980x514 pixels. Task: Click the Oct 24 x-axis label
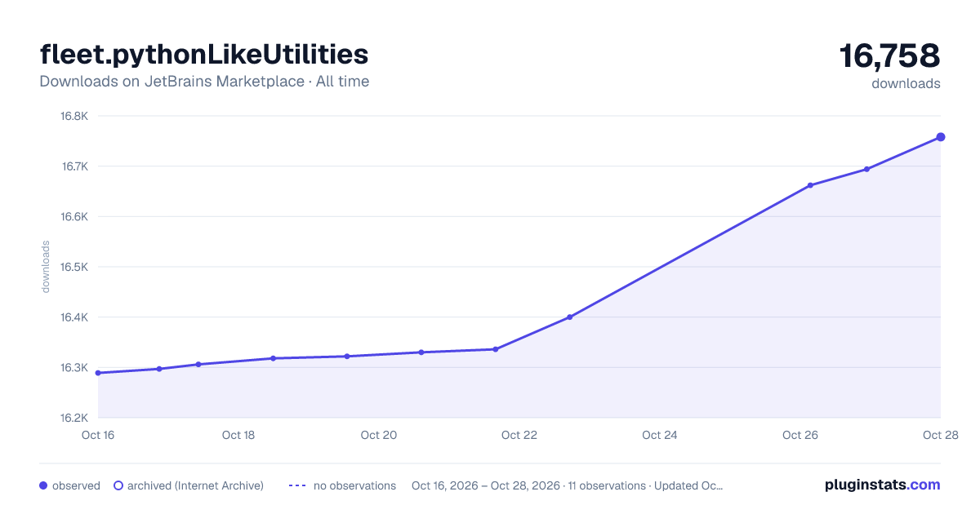click(660, 435)
